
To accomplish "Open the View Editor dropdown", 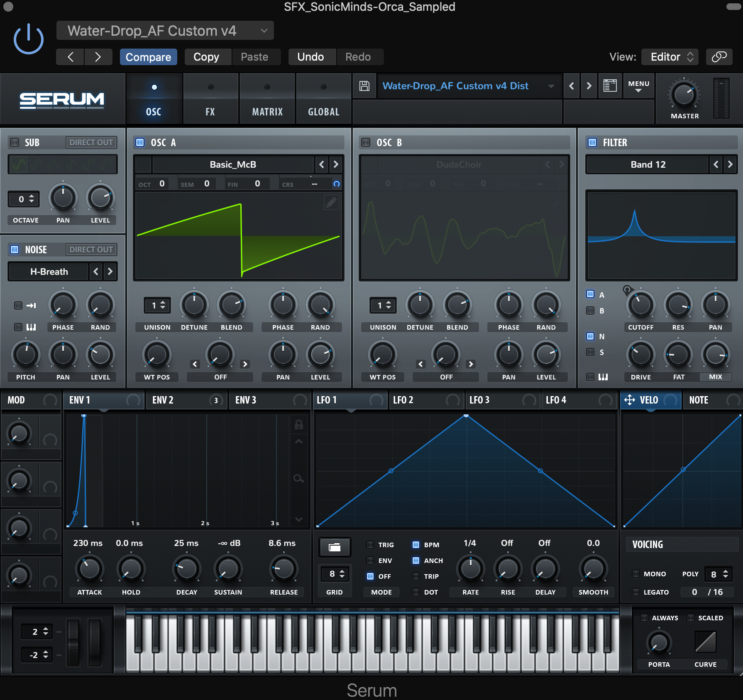I will [x=670, y=57].
